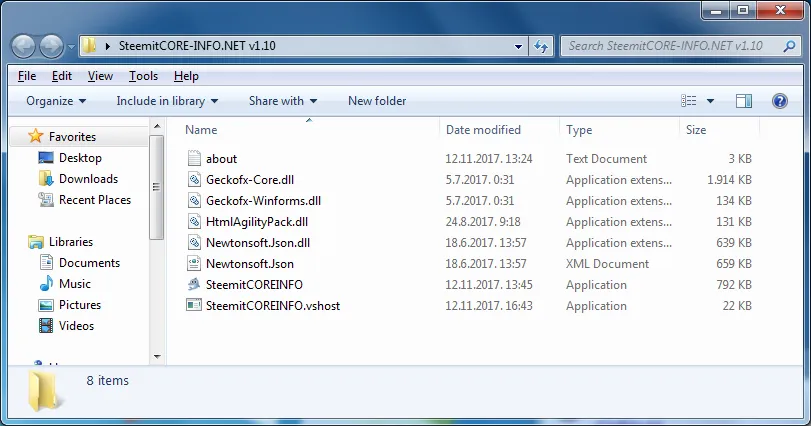The width and height of the screenshot is (811, 426).
Task: Expand the address bar path arrow before SteemitCORE-INFO.NET
Action: pos(108,46)
